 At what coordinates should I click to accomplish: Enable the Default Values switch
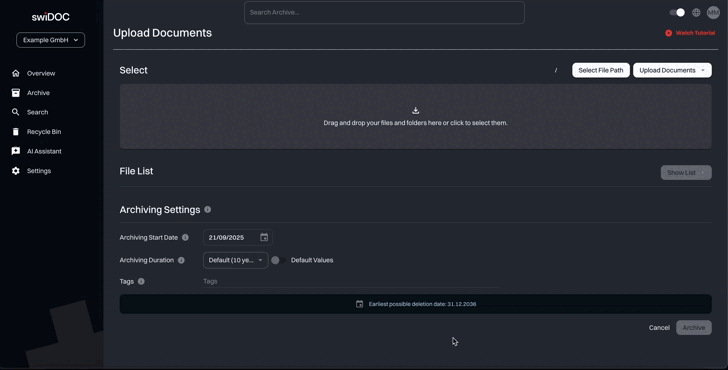tap(278, 260)
